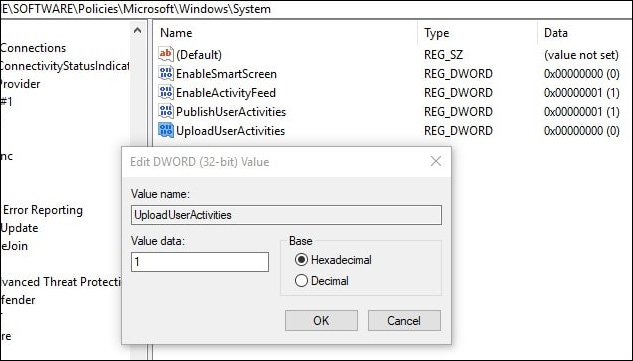Click PublishUserActivities' REG_DWORD type cell
The width and height of the screenshot is (633, 361).
tap(458, 111)
